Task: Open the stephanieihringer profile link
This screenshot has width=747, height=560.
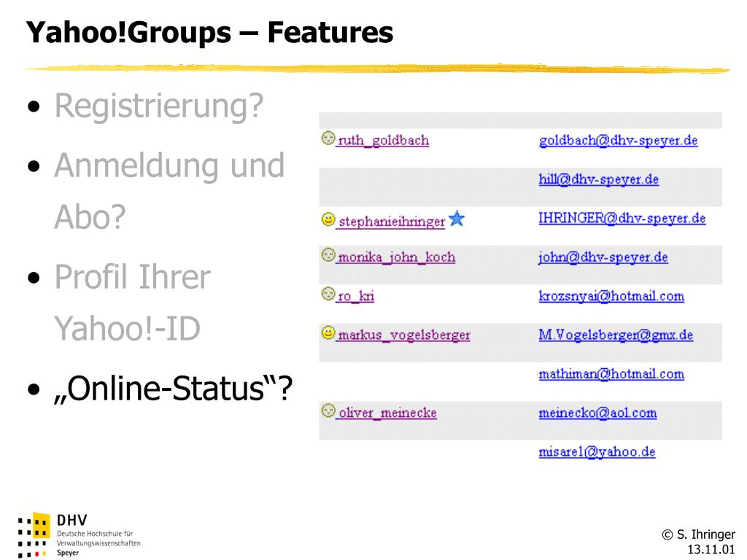Action: (x=392, y=222)
